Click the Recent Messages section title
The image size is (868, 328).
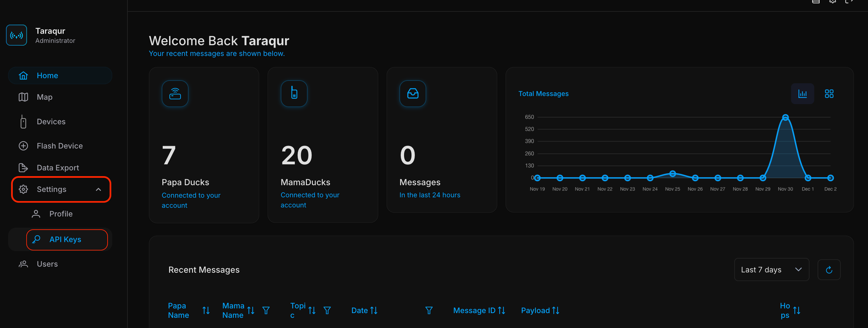pyautogui.click(x=204, y=270)
